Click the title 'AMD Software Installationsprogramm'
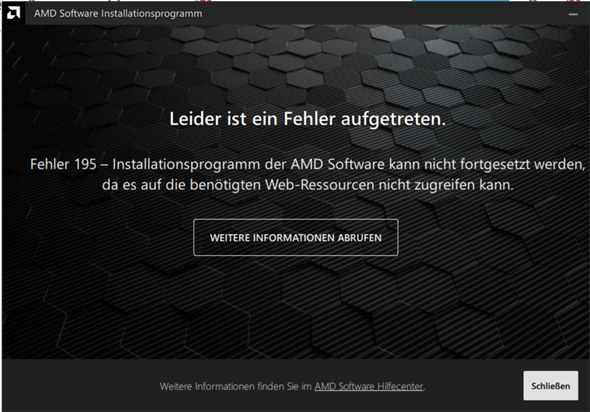Image resolution: width=590 pixels, height=412 pixels. click(x=118, y=14)
